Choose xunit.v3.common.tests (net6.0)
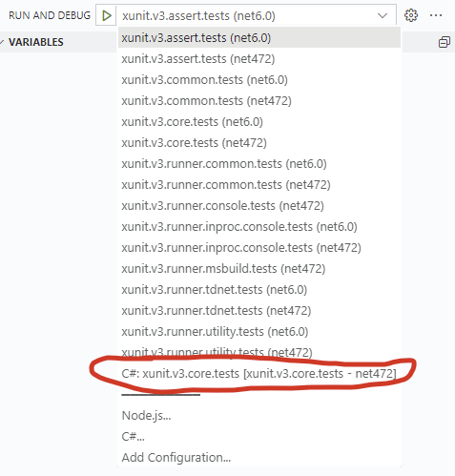 [x=259, y=80]
